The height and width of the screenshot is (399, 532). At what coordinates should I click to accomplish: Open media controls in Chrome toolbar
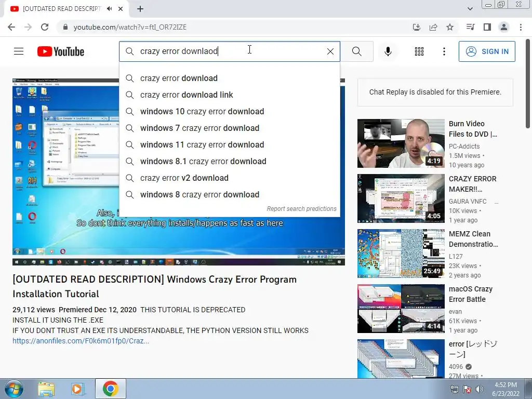click(x=470, y=27)
